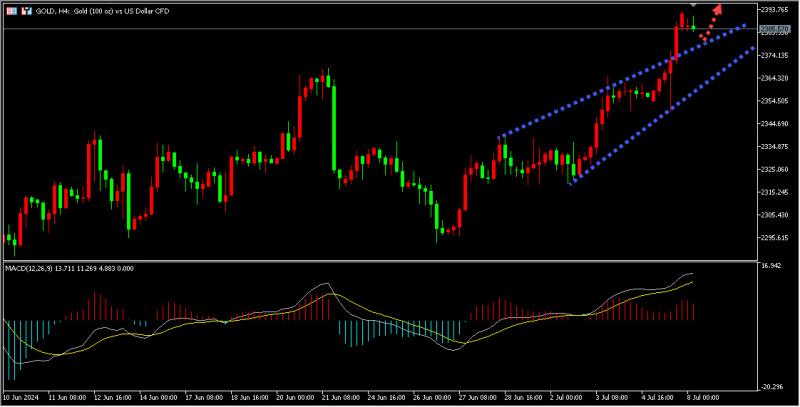Viewport: 800px width, 407px height.
Task: Click the '18 Jun 16:00' time label
Action: click(249, 397)
